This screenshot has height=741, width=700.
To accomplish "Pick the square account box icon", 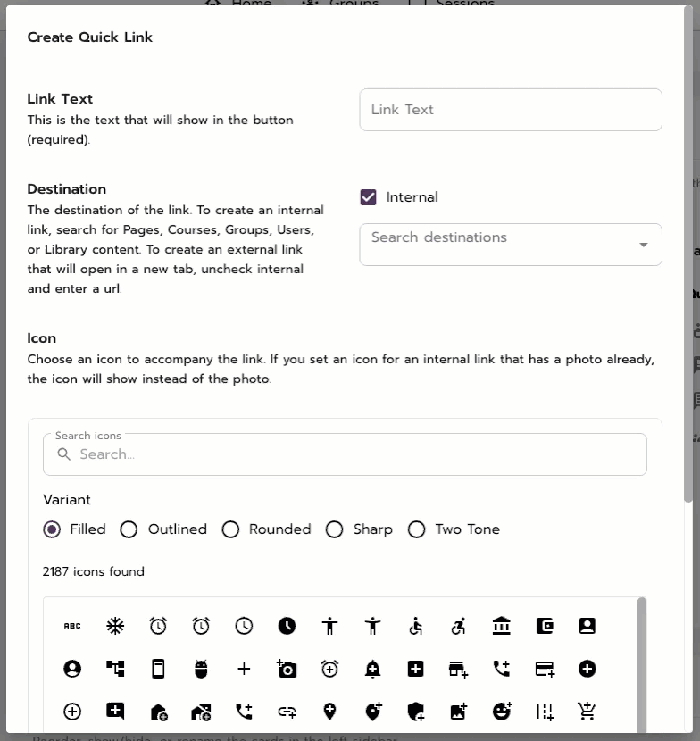I will [x=587, y=626].
